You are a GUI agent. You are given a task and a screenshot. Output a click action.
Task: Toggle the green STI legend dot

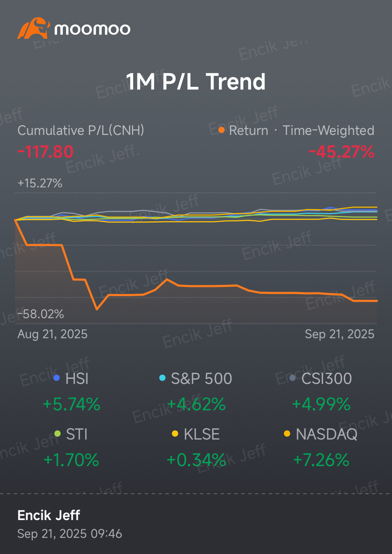pyautogui.click(x=57, y=434)
